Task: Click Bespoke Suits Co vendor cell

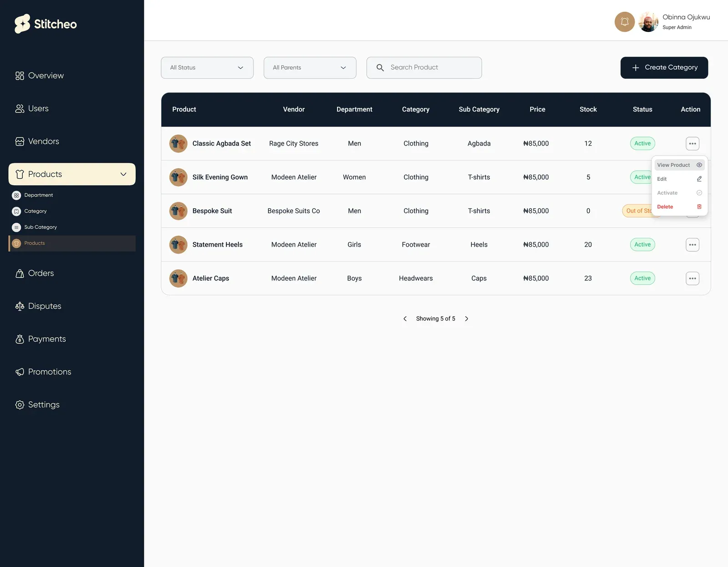Action: 294,211
